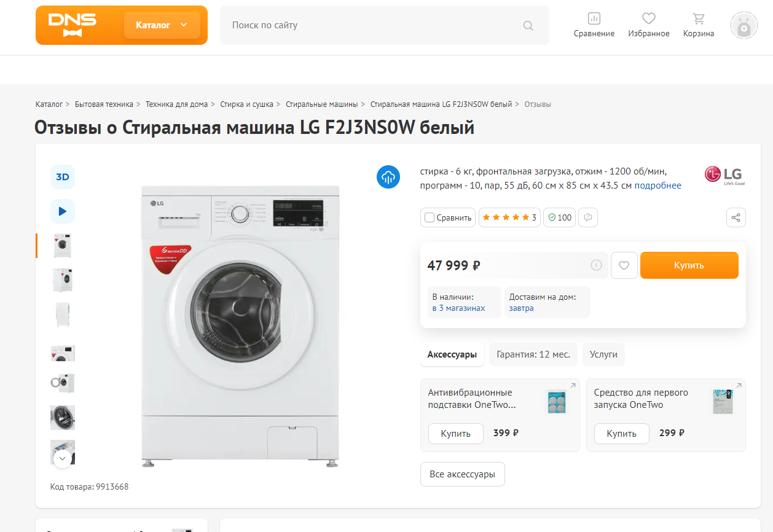
Task: Open the подробнее specifications link
Action: coord(659,185)
